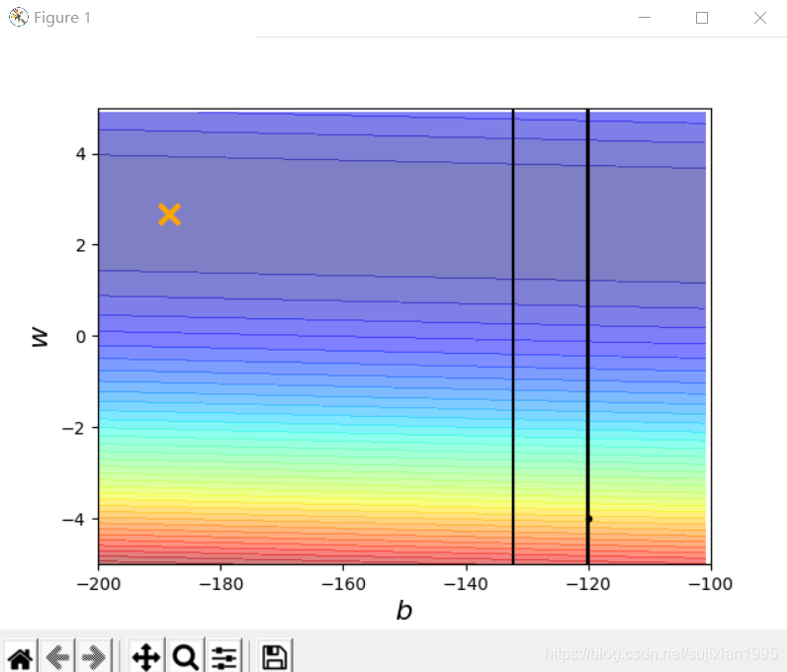Open Configure subplots sliders icon
The height and width of the screenshot is (672, 787).
coord(223,656)
